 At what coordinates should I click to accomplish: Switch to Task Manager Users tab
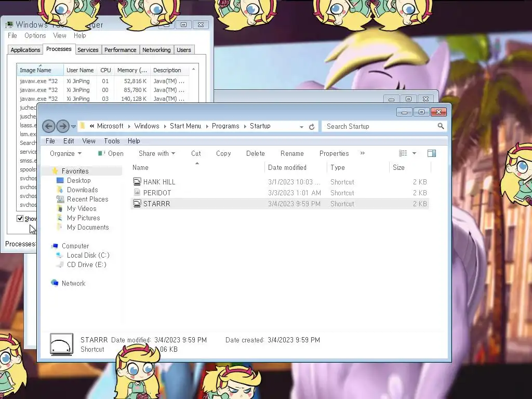pos(184,50)
